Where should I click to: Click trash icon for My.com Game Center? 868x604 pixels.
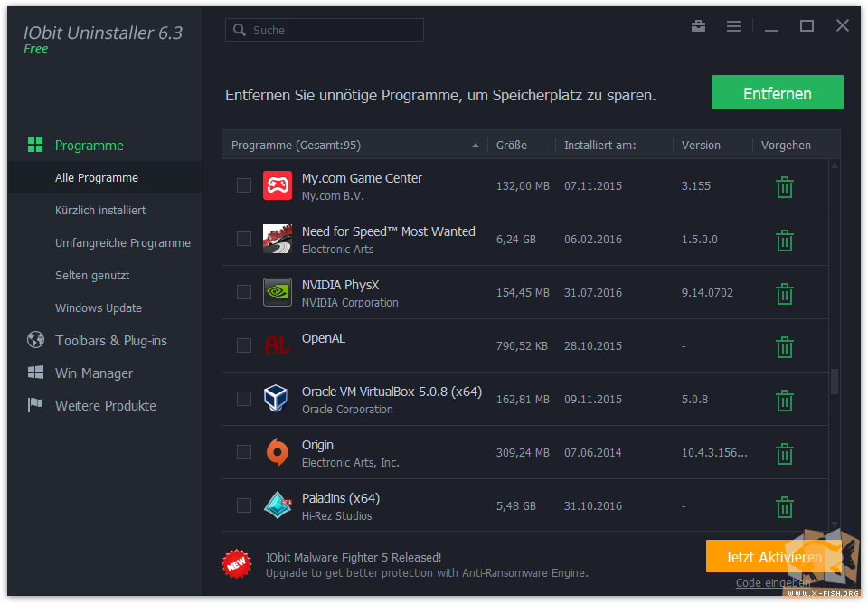(x=785, y=186)
